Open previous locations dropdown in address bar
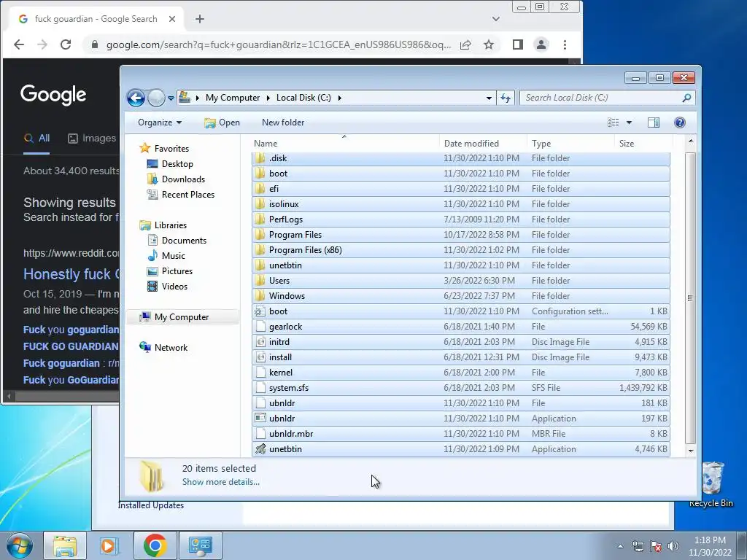The image size is (747, 560). pos(489,98)
